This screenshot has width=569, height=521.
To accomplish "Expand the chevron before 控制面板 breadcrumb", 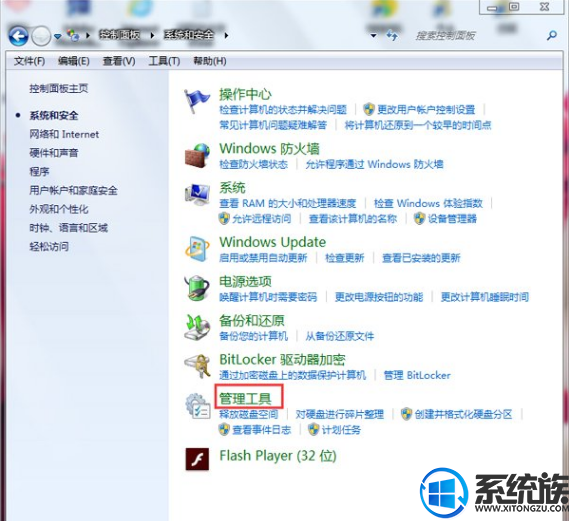I will click(88, 36).
